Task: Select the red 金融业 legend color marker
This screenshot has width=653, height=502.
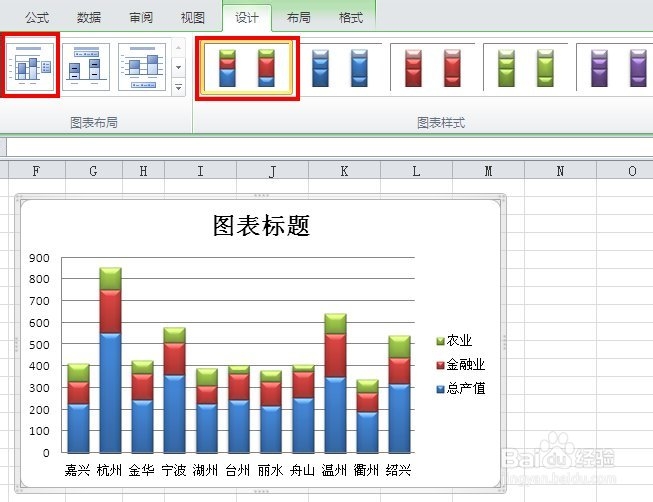Action: click(441, 366)
